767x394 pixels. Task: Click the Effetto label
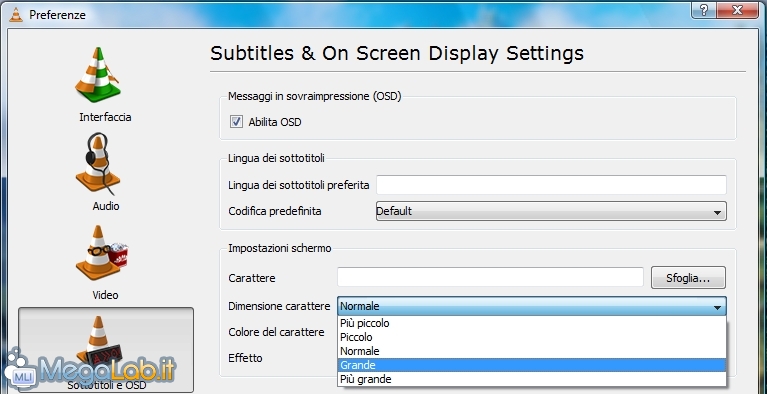246,358
